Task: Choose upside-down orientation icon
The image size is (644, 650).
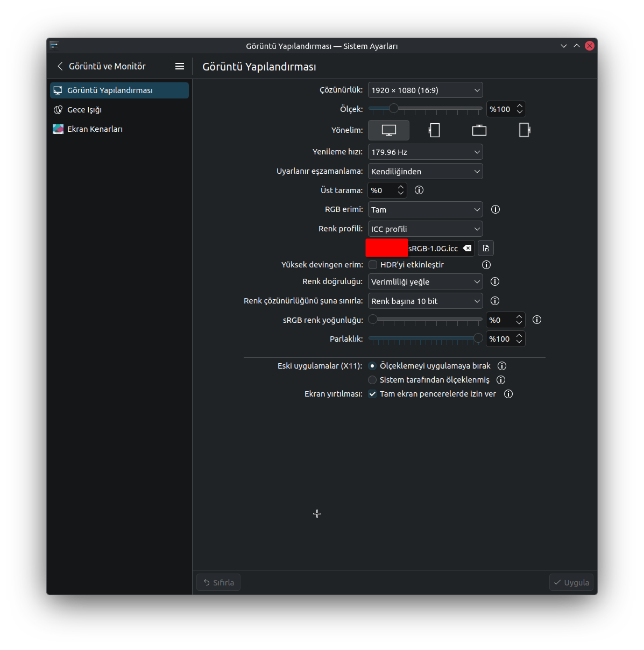Action: 479,130
